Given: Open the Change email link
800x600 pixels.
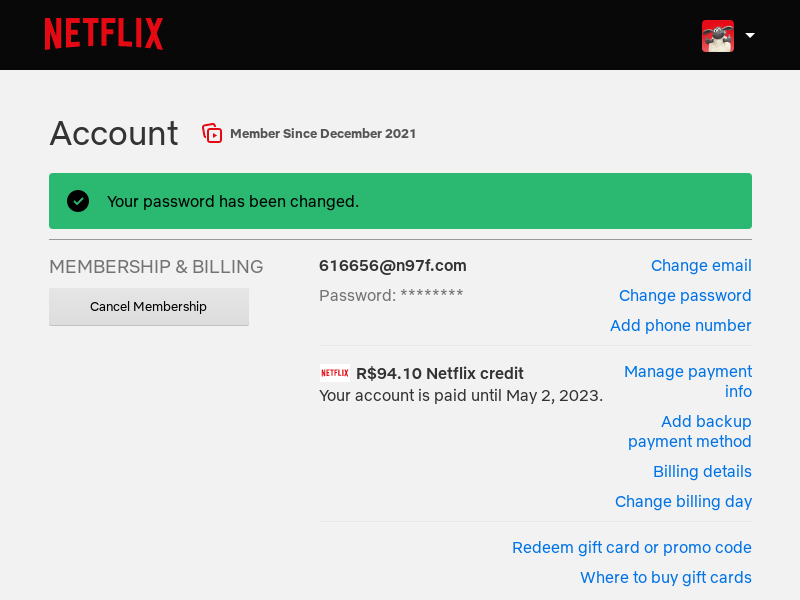Looking at the screenshot, I should (701, 266).
